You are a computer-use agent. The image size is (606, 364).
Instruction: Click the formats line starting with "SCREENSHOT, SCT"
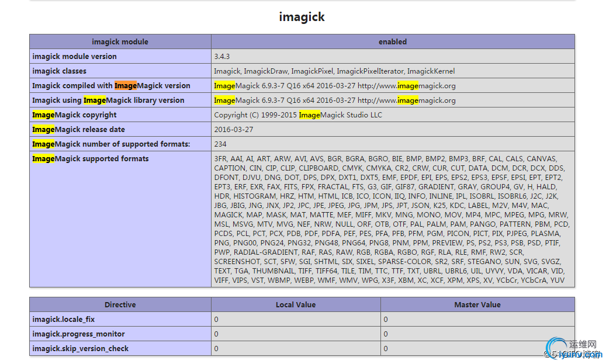(x=387, y=262)
